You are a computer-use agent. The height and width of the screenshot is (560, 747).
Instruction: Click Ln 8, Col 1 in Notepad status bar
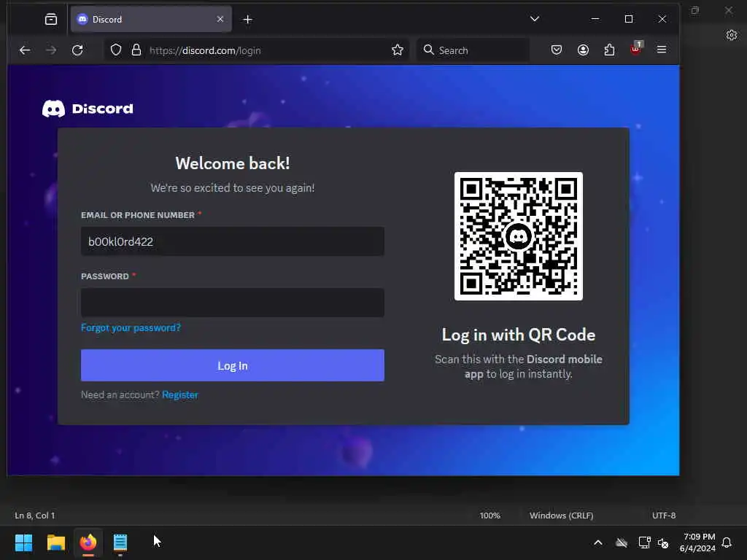coord(35,516)
